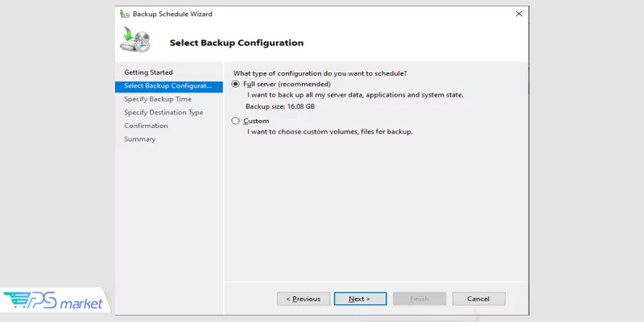Select the Full server (recommended) radio button

point(236,84)
